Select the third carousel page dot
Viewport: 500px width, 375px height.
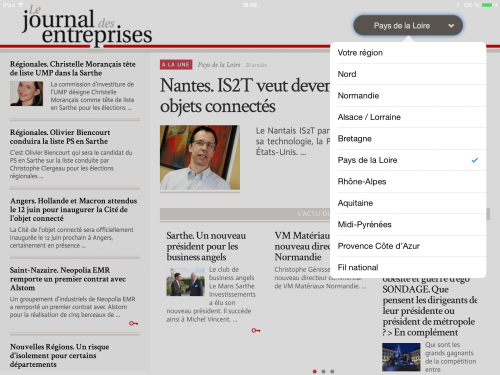coord(332,371)
